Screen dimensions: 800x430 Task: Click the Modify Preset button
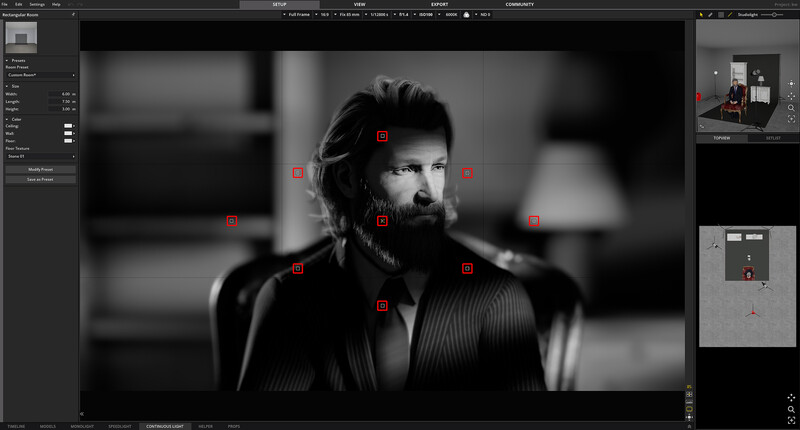tap(41, 169)
